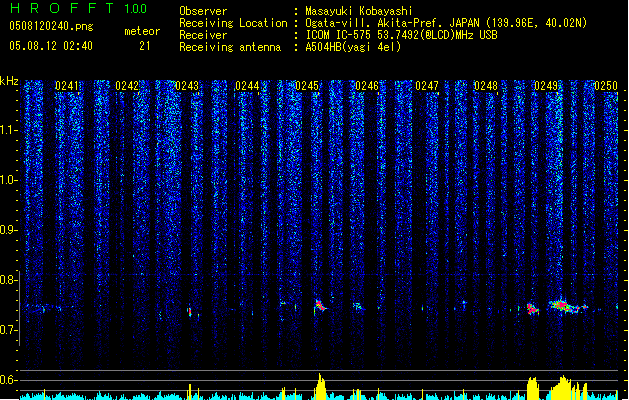
Task: Click the 0.6 kHz axis label
Action: point(9,380)
